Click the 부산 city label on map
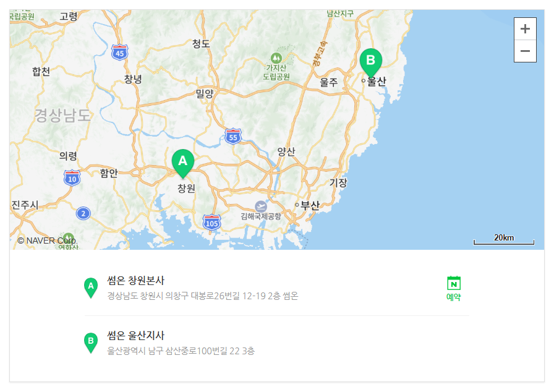This screenshot has width=554, height=392. coord(310,205)
